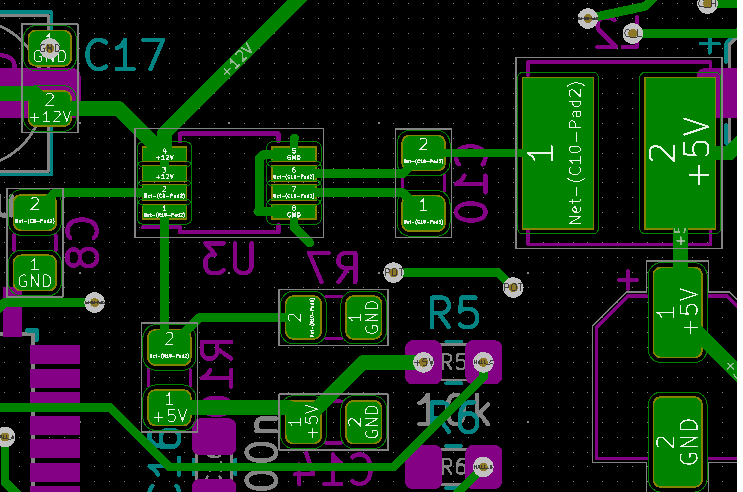The image size is (743, 492).
Task: Click large pad 2 +5V inductor
Action: tap(680, 154)
